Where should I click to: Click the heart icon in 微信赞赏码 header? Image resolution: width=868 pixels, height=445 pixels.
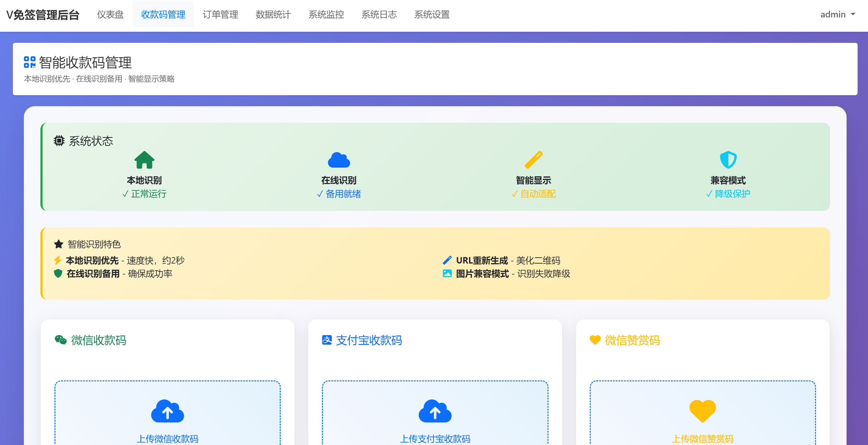595,340
